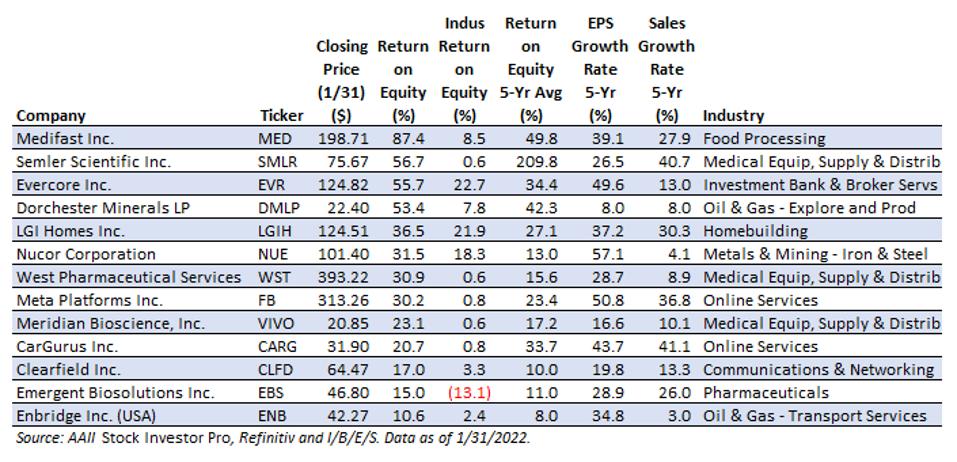
Task: Select the LGIH ticker cell
Action: (x=275, y=230)
